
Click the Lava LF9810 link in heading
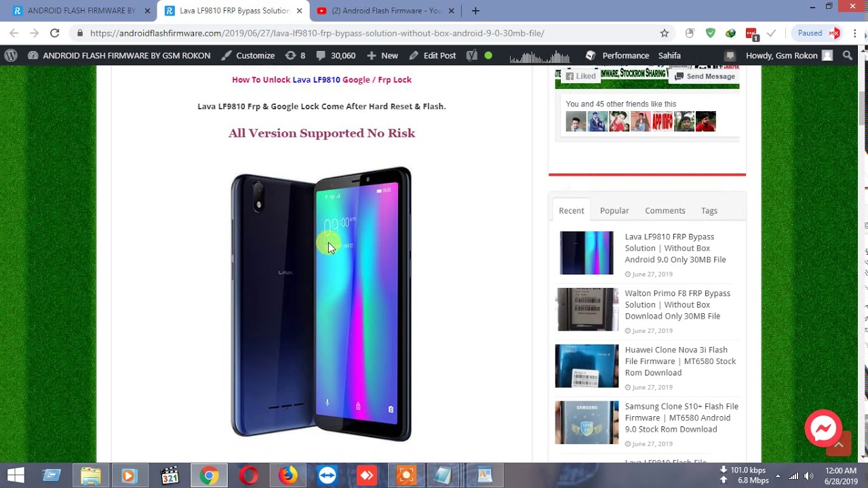click(x=316, y=80)
